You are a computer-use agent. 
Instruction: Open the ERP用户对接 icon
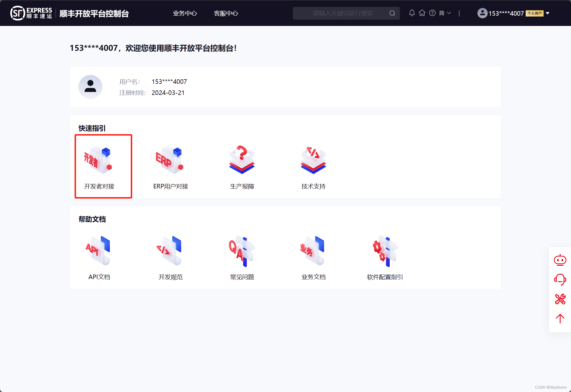coord(170,160)
